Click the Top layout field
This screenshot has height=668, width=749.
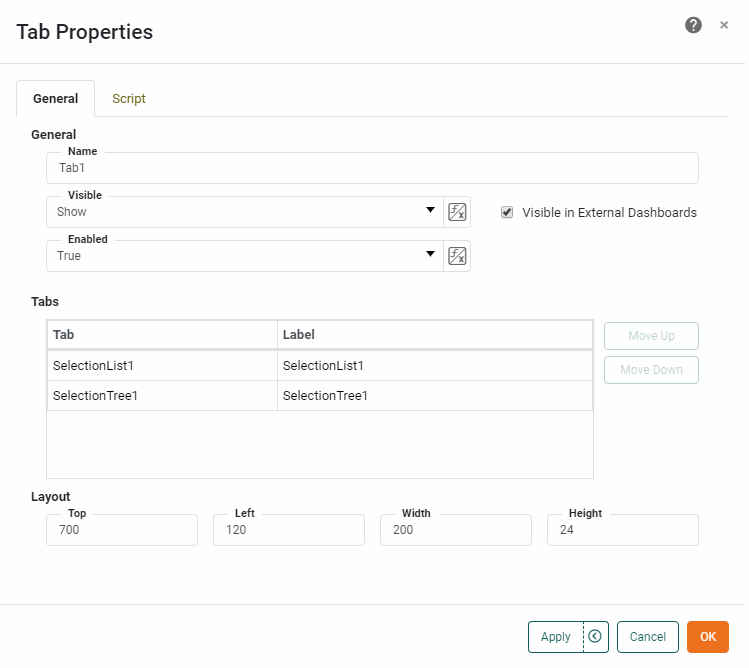(x=122, y=530)
